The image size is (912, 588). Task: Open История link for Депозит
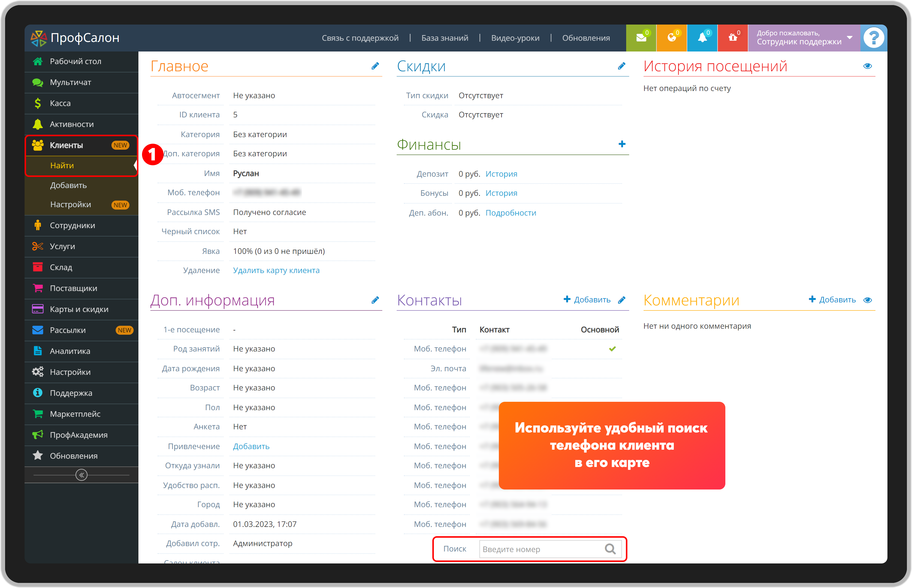(501, 174)
